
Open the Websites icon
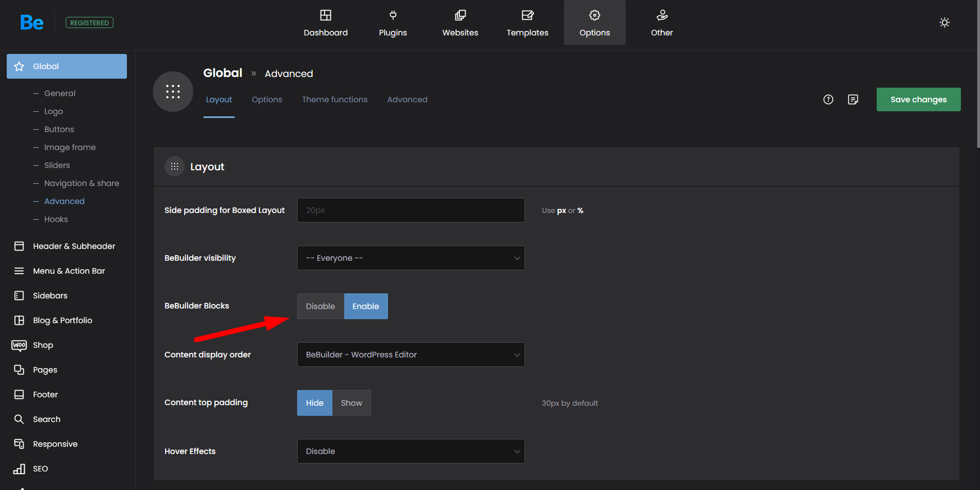pos(461,15)
